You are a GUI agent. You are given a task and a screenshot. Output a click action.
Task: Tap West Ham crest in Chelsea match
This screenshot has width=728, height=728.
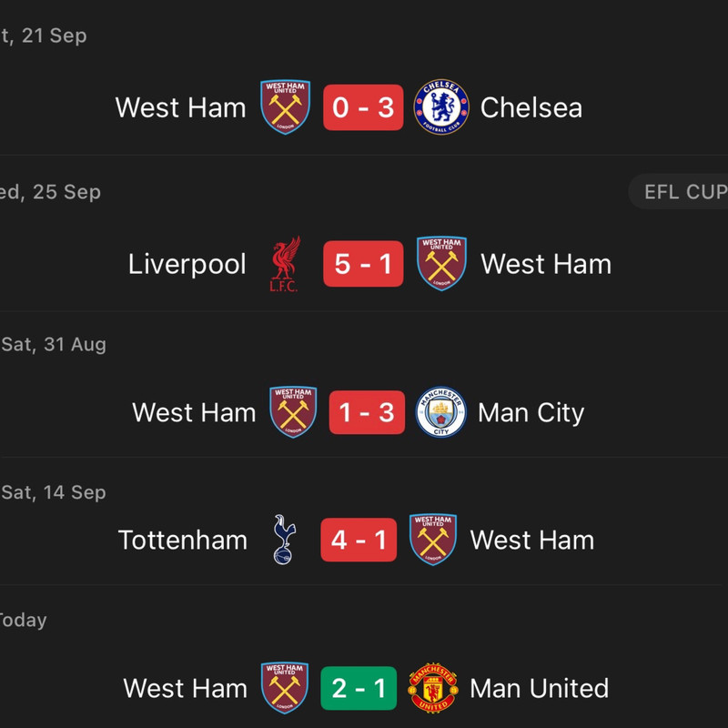tap(285, 107)
